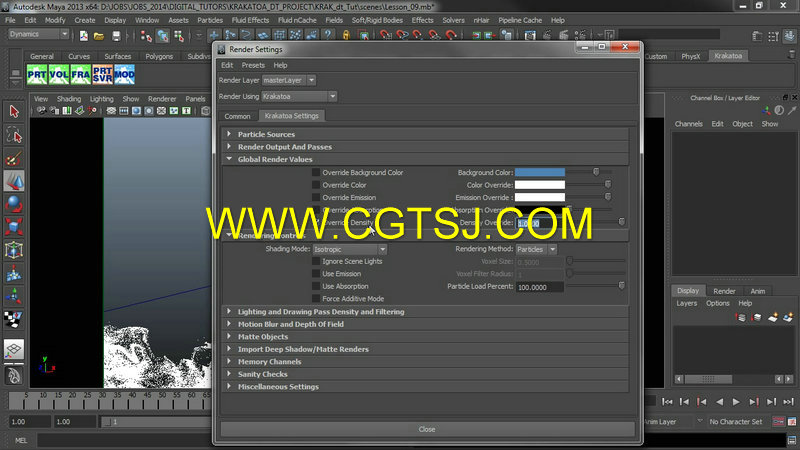
Task: Open the Render Using Krakatoa dropdown
Action: pyautogui.click(x=299, y=96)
